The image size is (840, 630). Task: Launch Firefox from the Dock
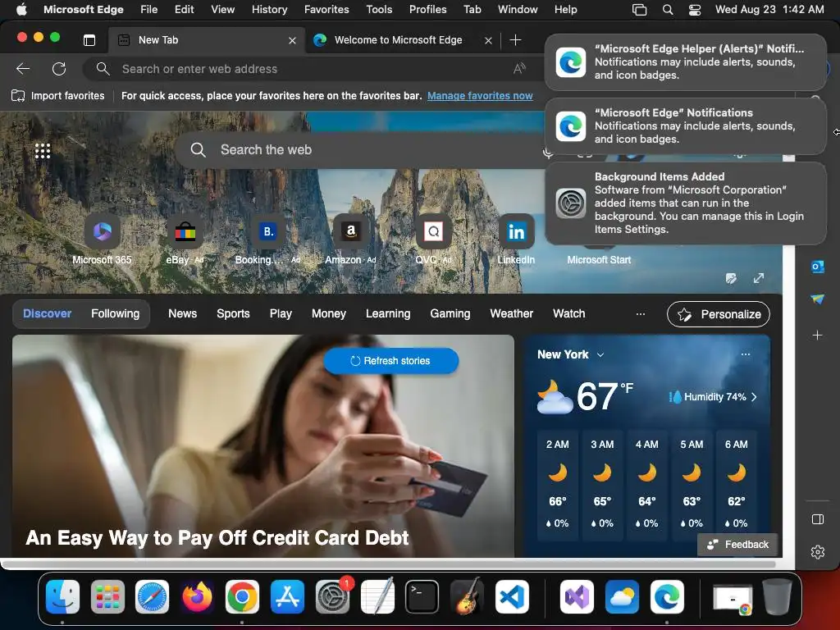tap(197, 597)
